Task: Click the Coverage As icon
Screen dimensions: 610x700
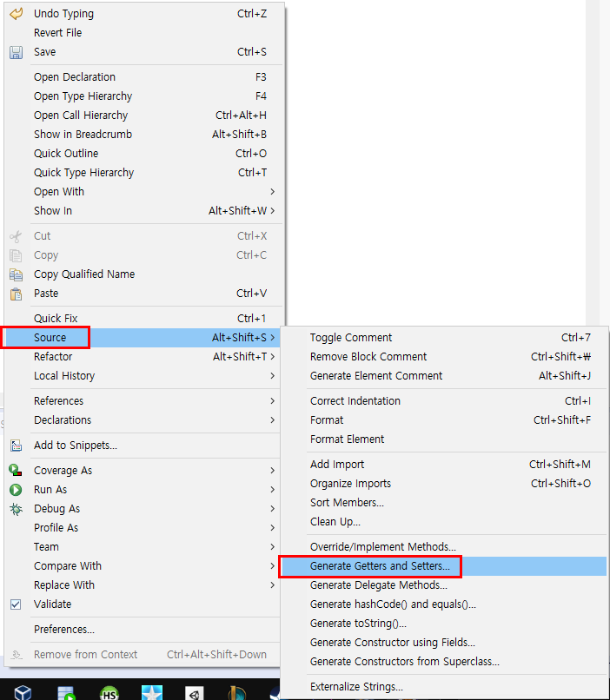Action: pos(16,471)
